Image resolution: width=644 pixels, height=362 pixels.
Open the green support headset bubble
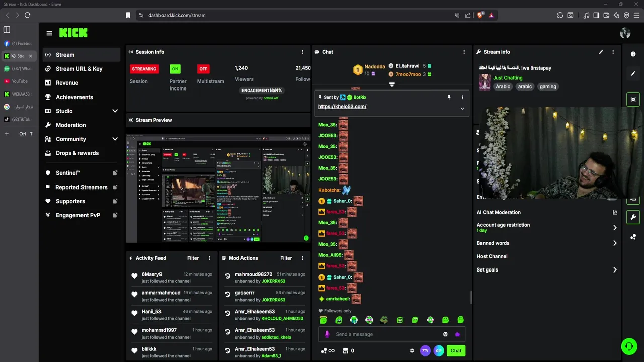coord(629,346)
